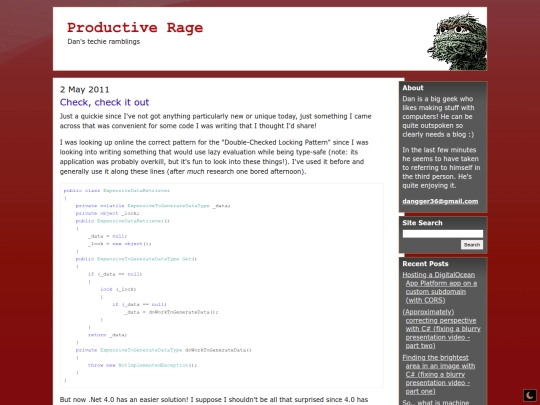Toggle dark mode with the moon icon

pos(530,395)
